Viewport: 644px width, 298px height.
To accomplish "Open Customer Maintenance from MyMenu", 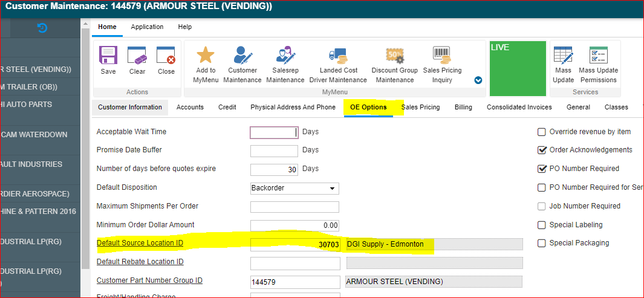I will click(242, 56).
